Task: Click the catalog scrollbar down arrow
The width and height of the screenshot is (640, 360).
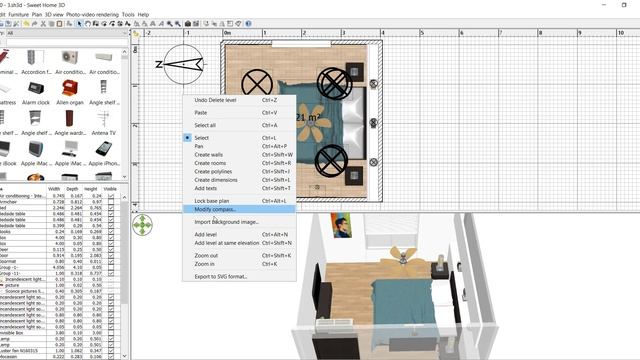Action: pyautogui.click(x=124, y=177)
